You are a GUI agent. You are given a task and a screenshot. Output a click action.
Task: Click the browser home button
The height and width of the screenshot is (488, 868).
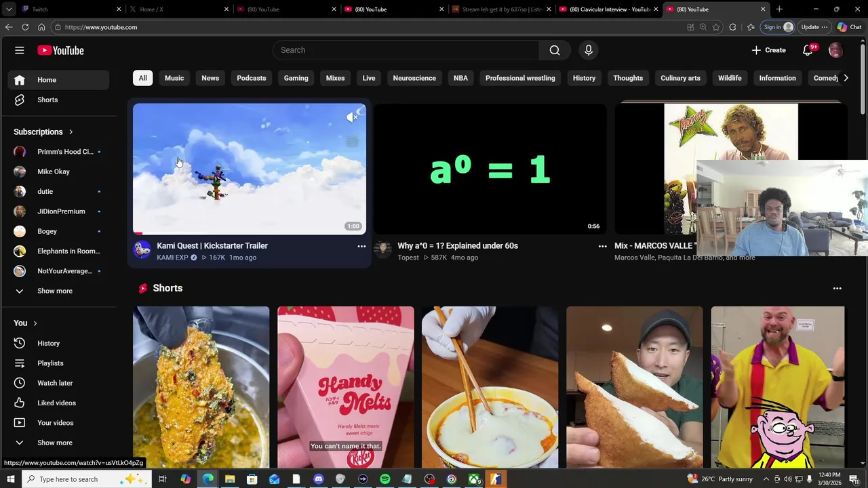41,27
